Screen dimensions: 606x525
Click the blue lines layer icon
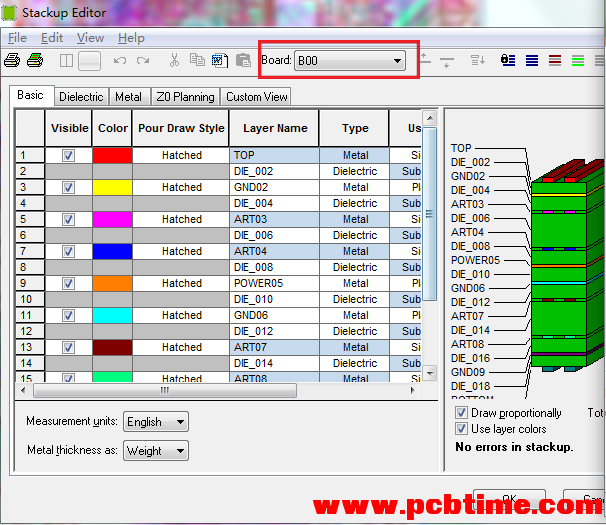pyautogui.click(x=532, y=60)
